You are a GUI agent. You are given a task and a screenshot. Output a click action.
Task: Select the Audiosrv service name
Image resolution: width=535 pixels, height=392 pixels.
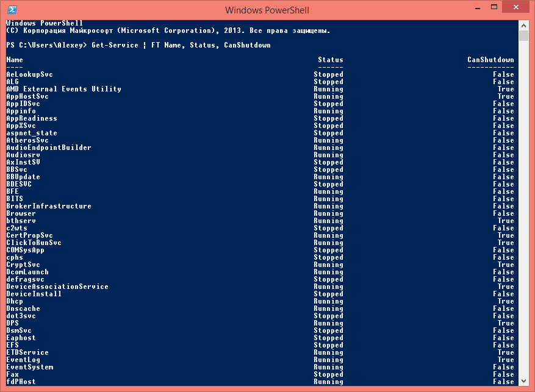(23, 155)
